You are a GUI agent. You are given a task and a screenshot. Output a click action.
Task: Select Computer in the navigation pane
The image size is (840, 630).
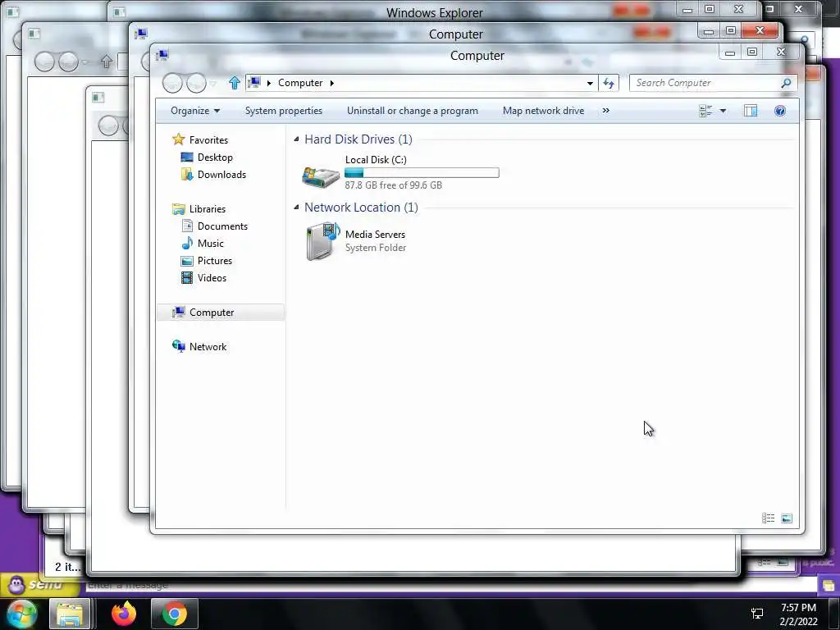212,313
